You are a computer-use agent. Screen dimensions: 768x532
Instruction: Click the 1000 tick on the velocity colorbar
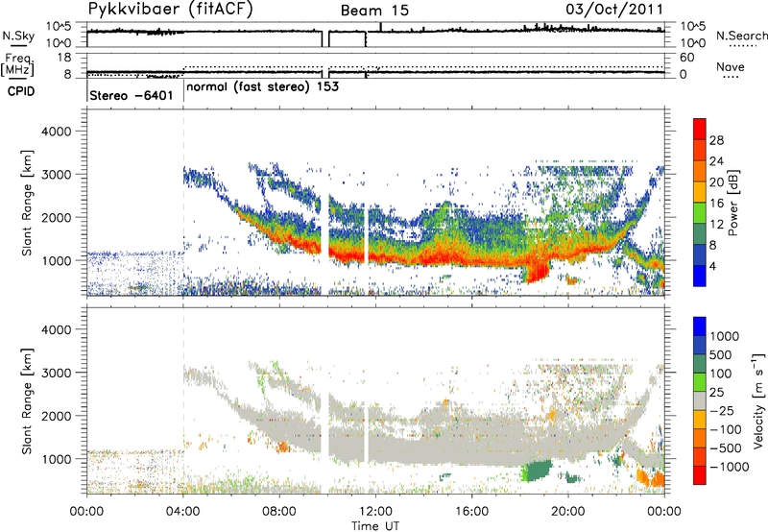(x=725, y=336)
